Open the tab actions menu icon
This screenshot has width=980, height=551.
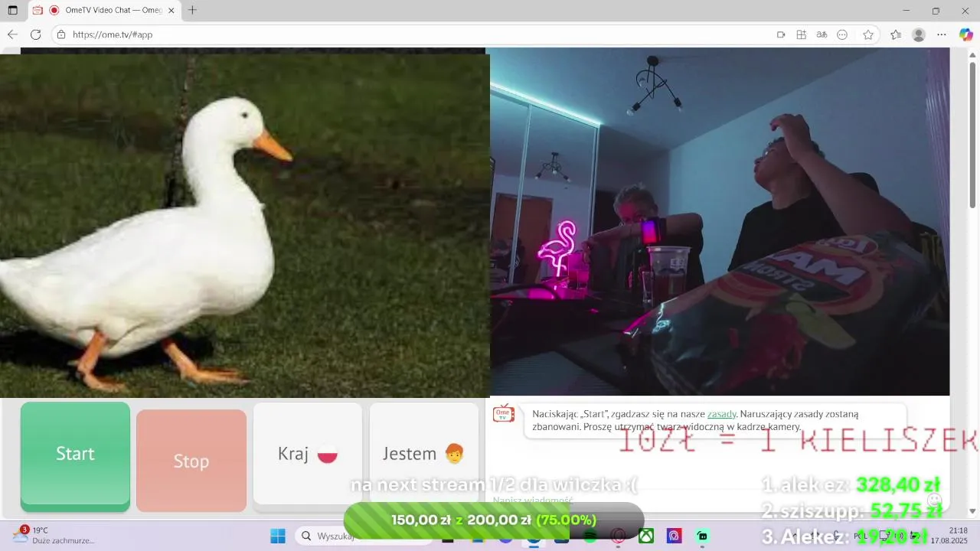(x=12, y=11)
